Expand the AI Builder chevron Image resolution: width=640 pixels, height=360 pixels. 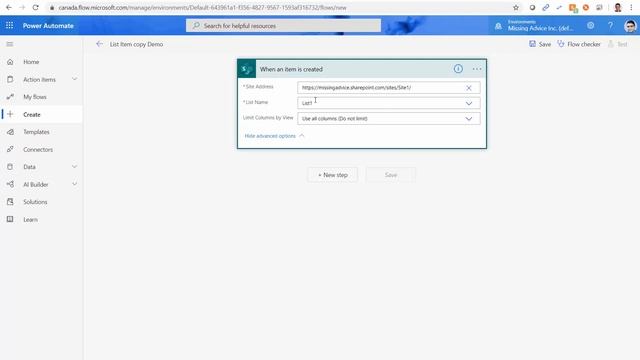point(75,184)
